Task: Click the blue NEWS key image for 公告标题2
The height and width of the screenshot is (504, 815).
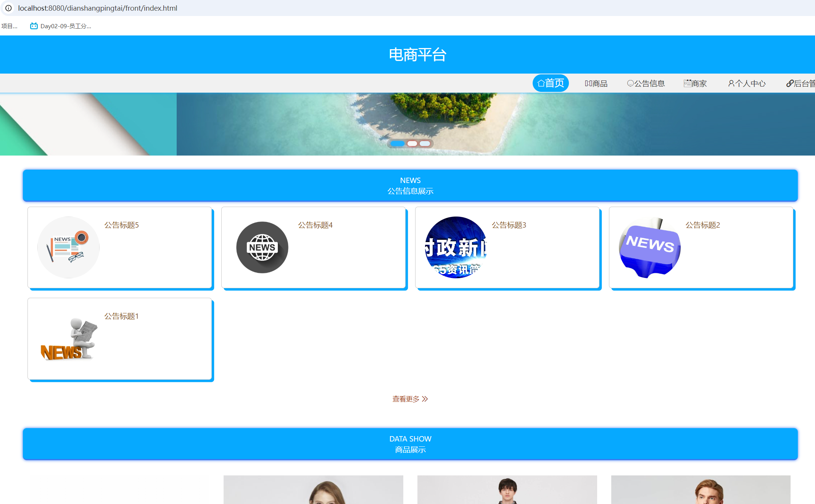Action: pos(650,247)
